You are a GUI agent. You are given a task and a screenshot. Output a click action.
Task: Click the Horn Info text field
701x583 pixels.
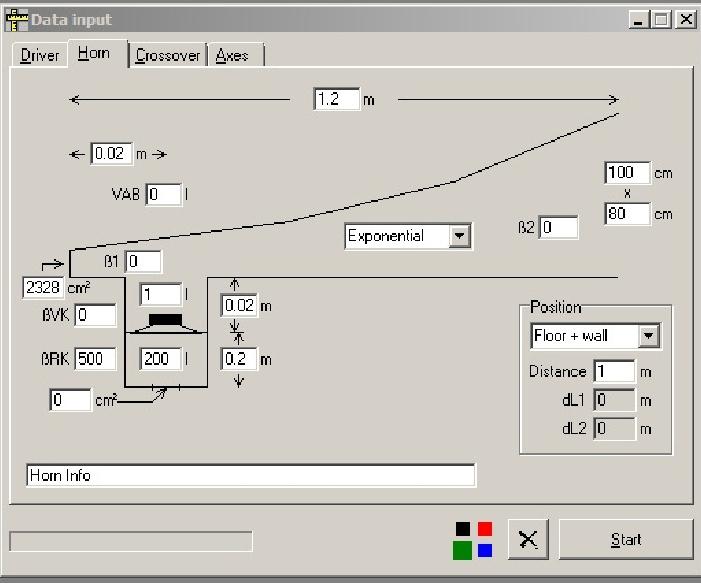[x=251, y=475]
